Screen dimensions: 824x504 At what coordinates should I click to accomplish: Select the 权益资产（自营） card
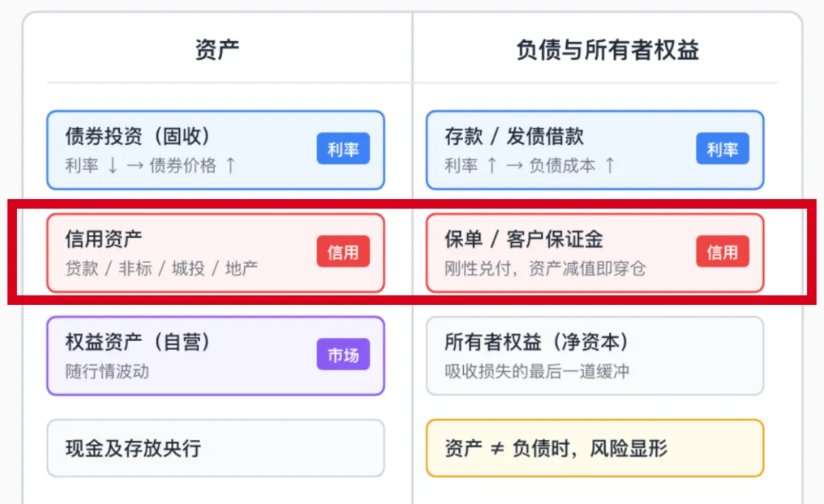215,355
